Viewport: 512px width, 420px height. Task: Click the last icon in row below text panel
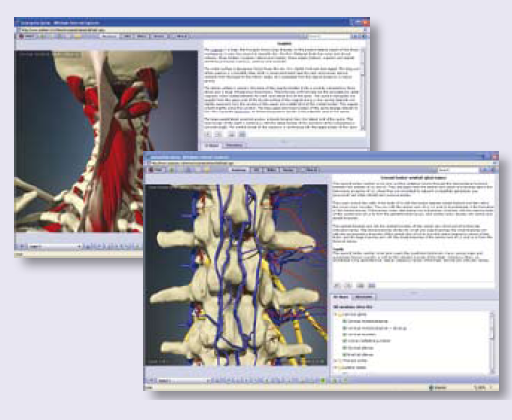[x=371, y=285]
